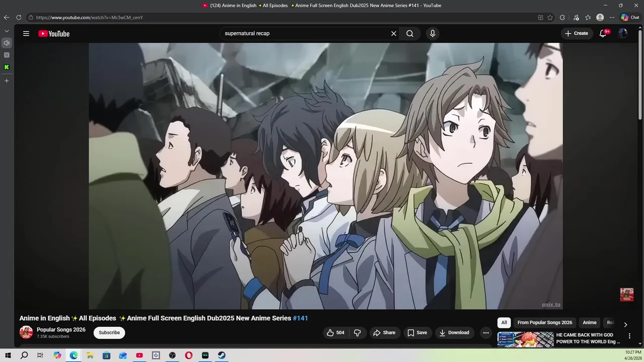Open a new tab with plus

[x=7, y=80]
